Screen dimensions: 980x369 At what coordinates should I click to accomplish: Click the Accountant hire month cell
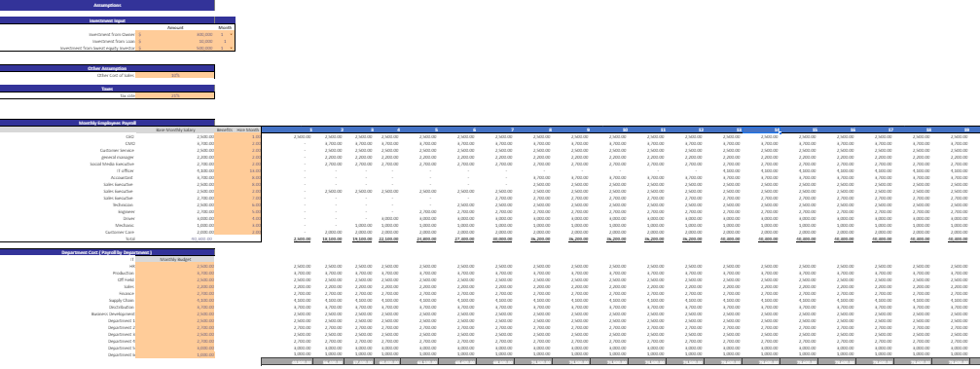pyautogui.click(x=248, y=177)
